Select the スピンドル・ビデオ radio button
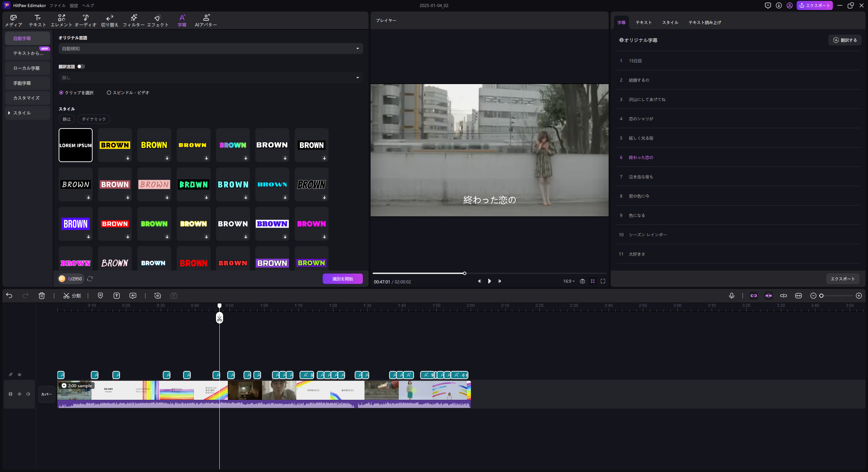This screenshot has height=472, width=868. [109, 93]
